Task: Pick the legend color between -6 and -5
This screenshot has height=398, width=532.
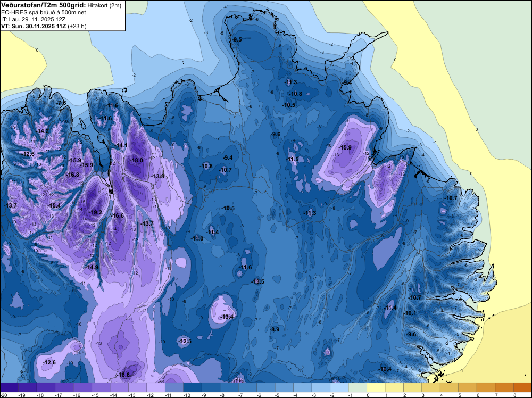Action: pyautogui.click(x=265, y=387)
